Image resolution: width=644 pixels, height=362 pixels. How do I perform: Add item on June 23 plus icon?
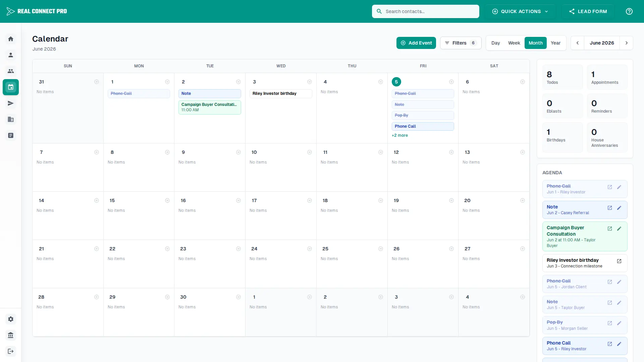(x=238, y=249)
